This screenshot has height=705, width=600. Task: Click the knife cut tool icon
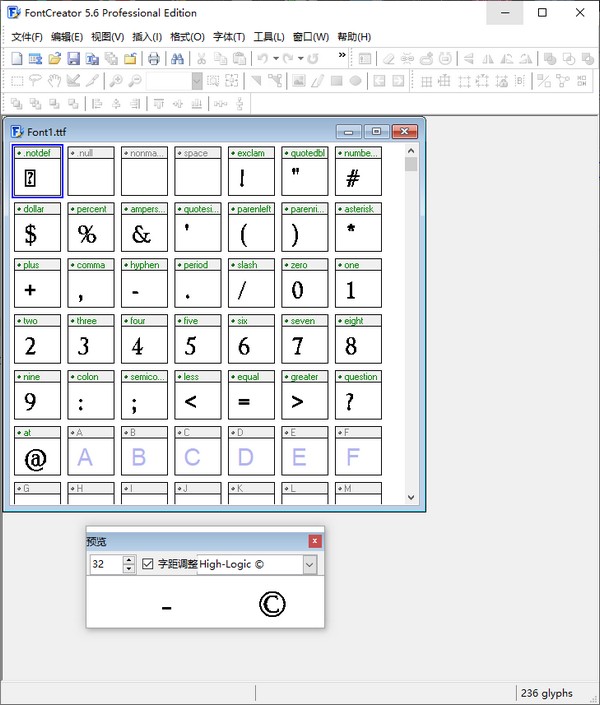[x=92, y=81]
